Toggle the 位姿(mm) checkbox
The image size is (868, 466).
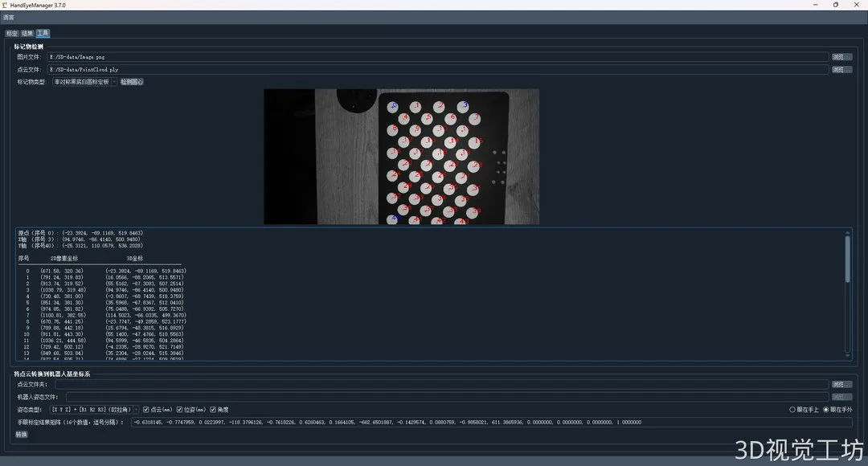[x=190, y=410]
